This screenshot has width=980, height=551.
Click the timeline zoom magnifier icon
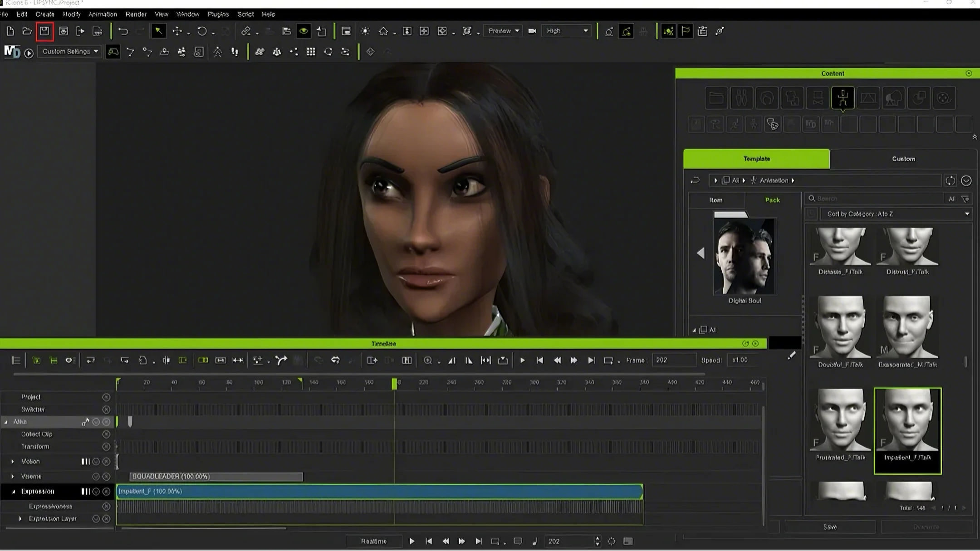[428, 360]
